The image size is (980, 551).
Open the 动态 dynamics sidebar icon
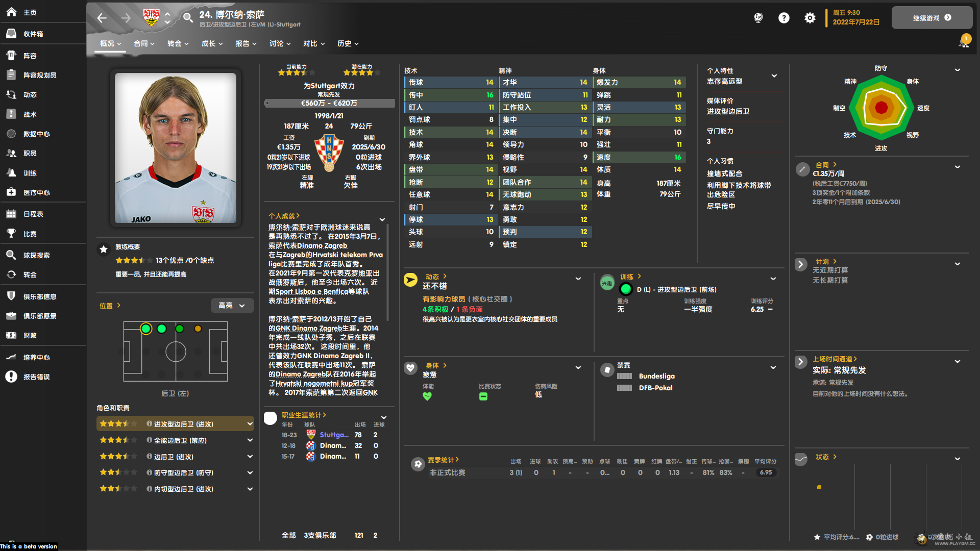click(11, 94)
